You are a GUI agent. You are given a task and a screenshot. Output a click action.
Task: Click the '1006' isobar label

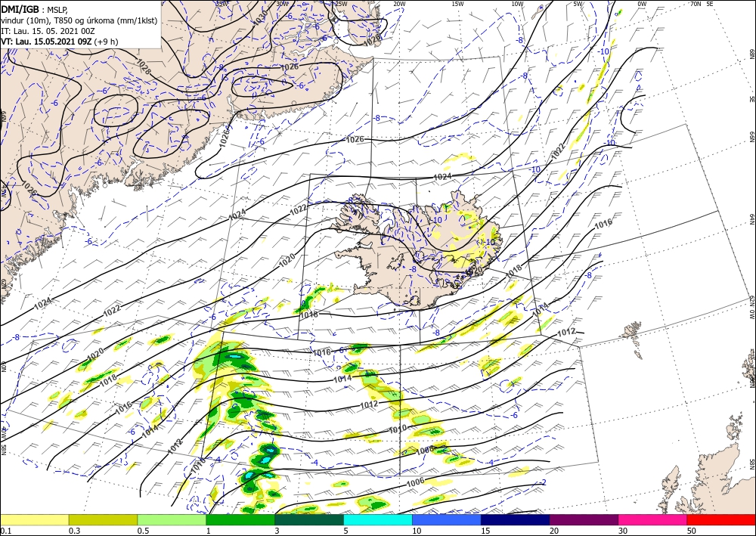coord(415,481)
